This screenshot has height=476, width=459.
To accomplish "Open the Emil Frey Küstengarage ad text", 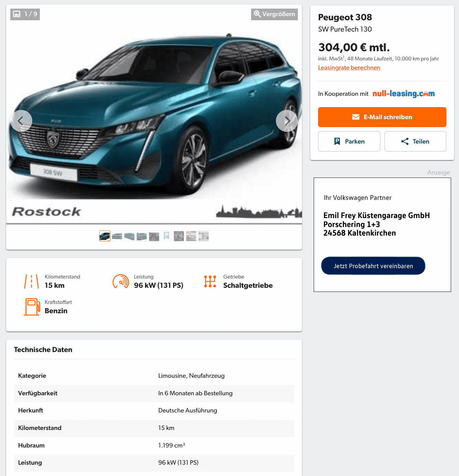I will (x=377, y=224).
